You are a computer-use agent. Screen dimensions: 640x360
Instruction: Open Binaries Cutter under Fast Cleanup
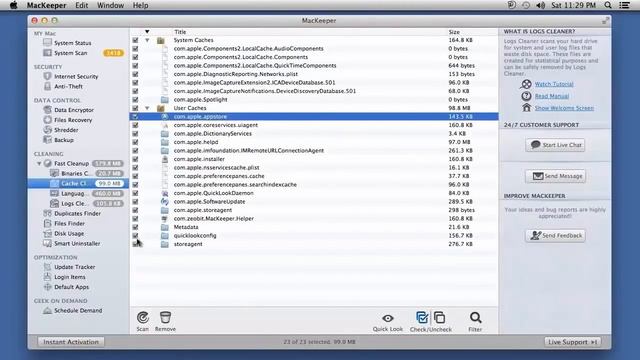[x=76, y=173]
